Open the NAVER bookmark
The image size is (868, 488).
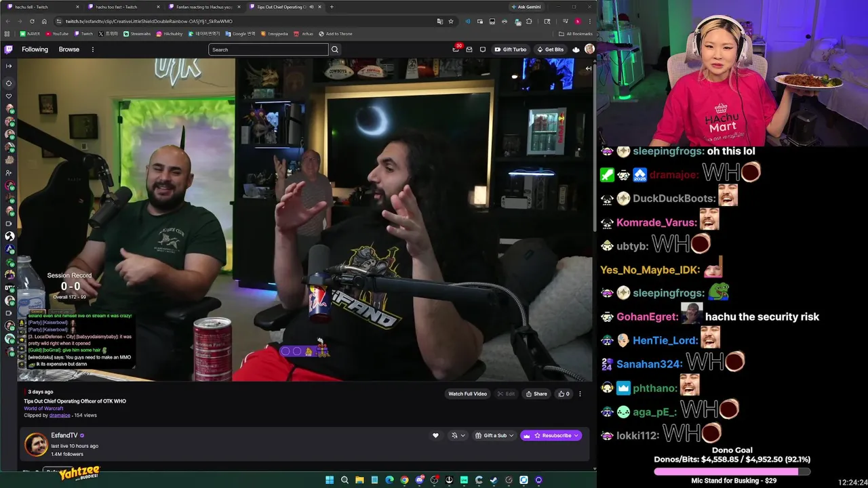coord(30,33)
